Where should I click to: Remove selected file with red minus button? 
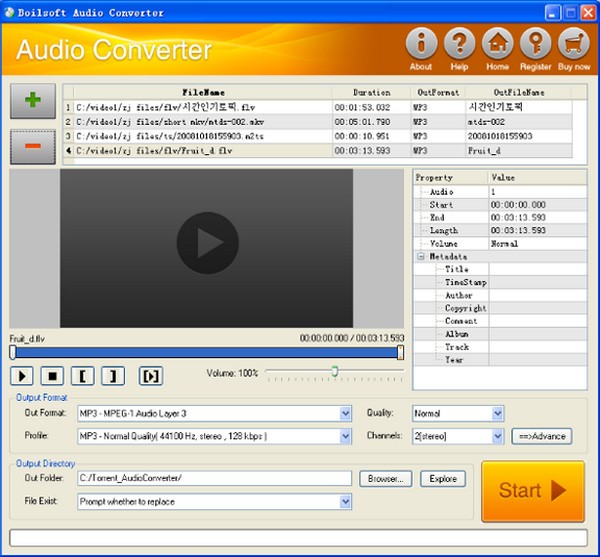click(x=32, y=146)
